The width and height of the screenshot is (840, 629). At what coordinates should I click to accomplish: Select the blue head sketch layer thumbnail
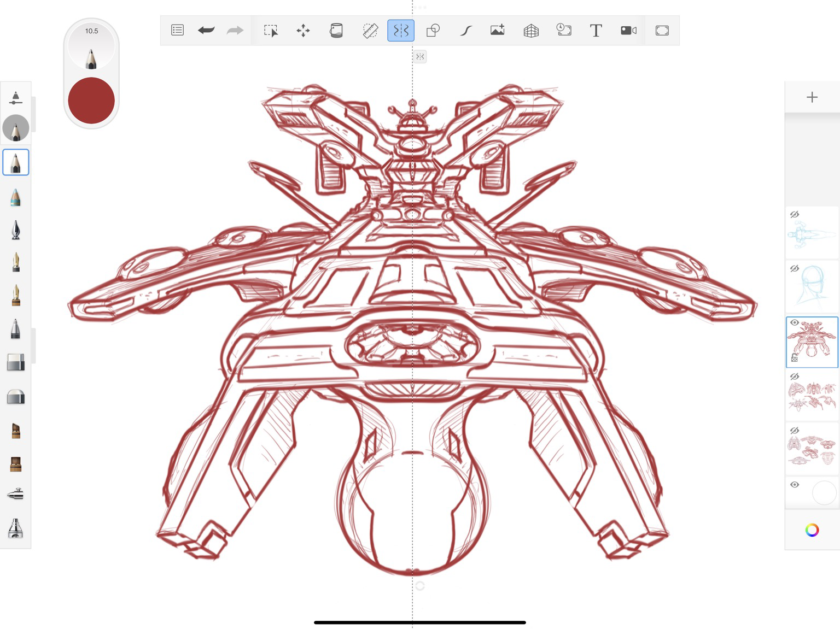(x=812, y=287)
